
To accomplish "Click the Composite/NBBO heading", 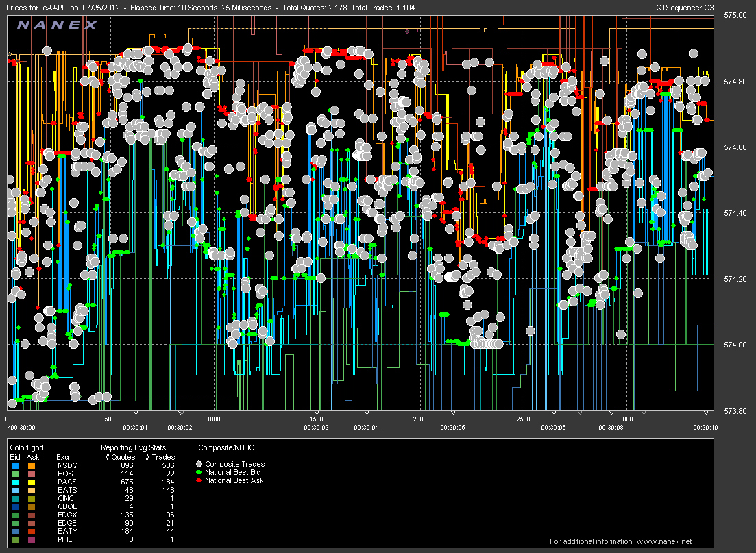I will point(227,447).
